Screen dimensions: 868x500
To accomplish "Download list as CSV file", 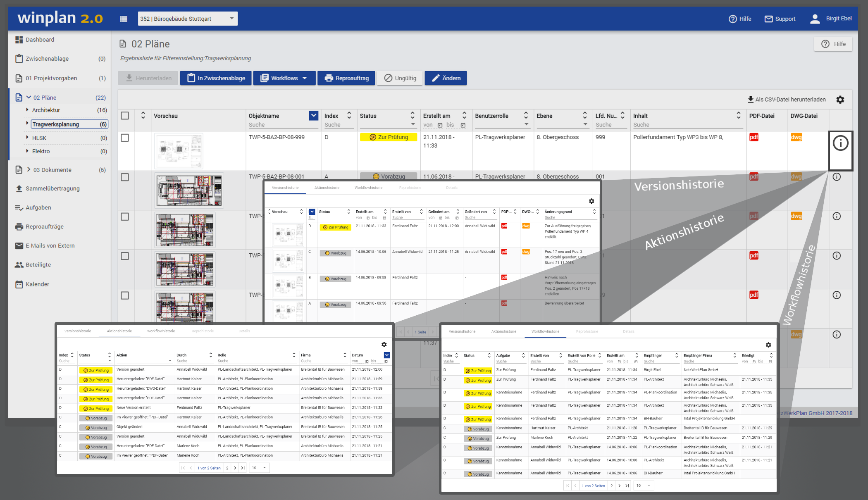I will (786, 100).
